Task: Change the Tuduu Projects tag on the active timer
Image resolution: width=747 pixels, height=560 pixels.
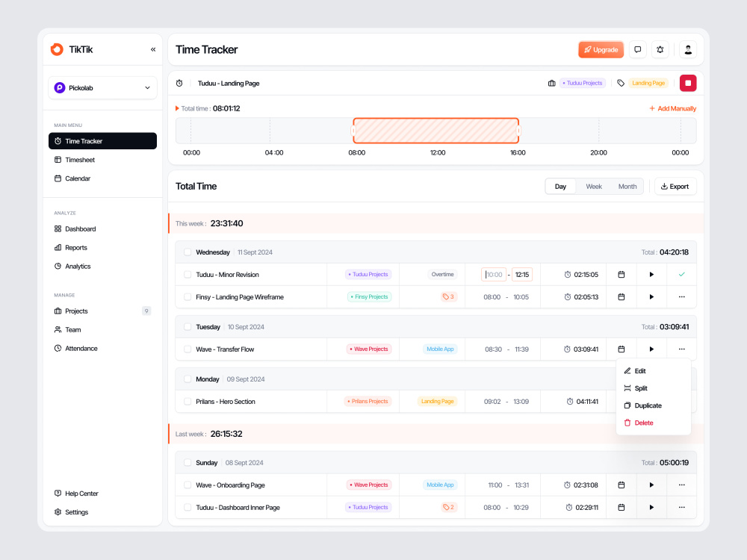Action: pyautogui.click(x=582, y=84)
